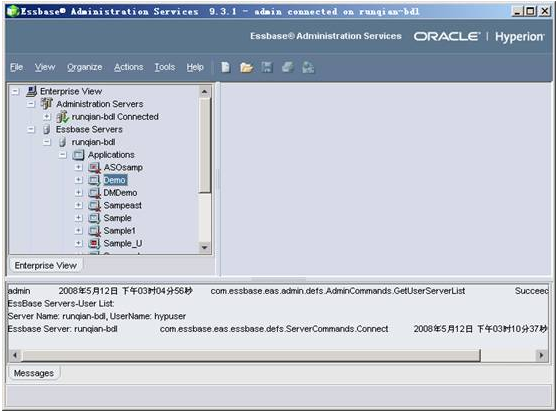Click the messages scrollbar right arrow
The height and width of the screenshot is (414, 557).
point(541,355)
